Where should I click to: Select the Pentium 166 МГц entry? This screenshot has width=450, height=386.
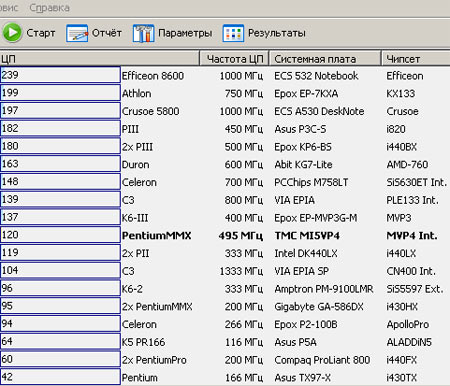point(139,378)
